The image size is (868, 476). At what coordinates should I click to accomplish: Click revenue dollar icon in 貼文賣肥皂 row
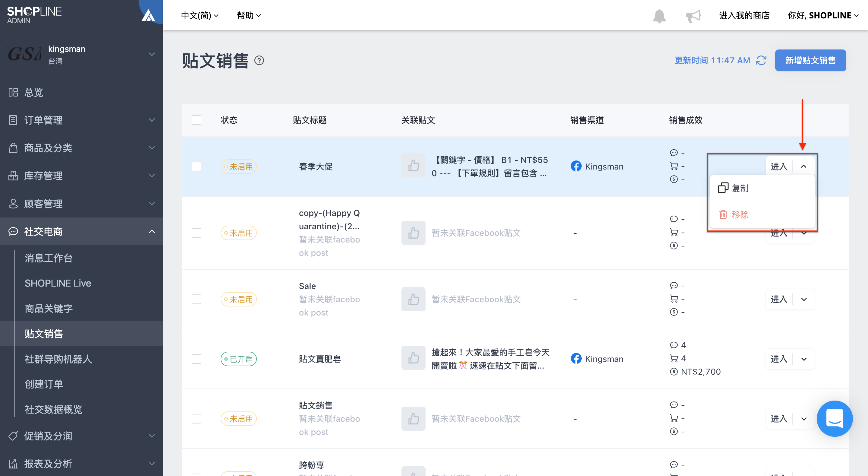coord(674,372)
